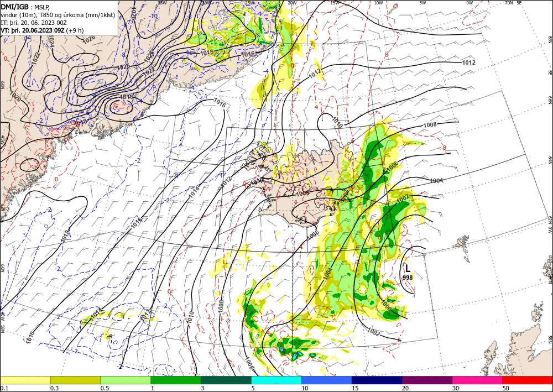Viewport: 553px width, 392px height.
Task: Click the legend value '10'
Action: pos(305,388)
